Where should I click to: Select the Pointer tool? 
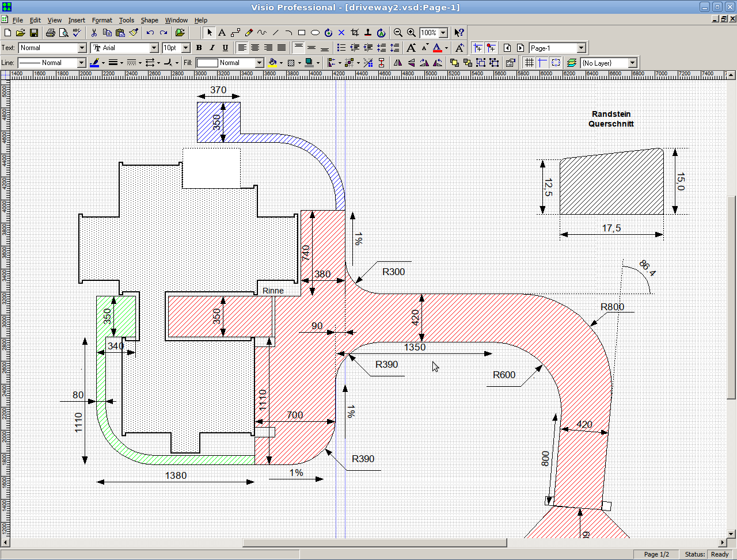tap(210, 33)
